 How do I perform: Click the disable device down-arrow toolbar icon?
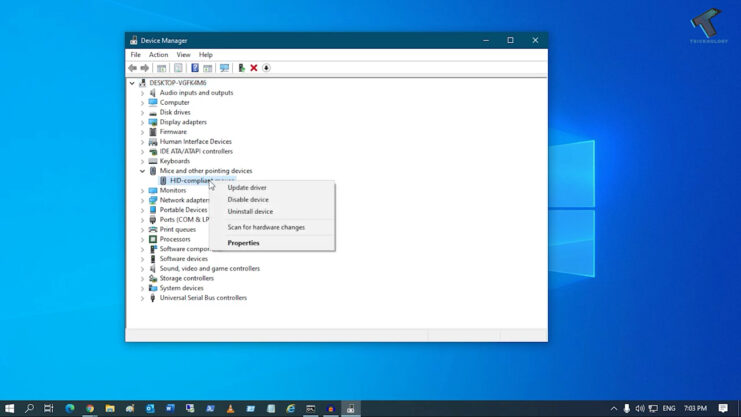266,68
